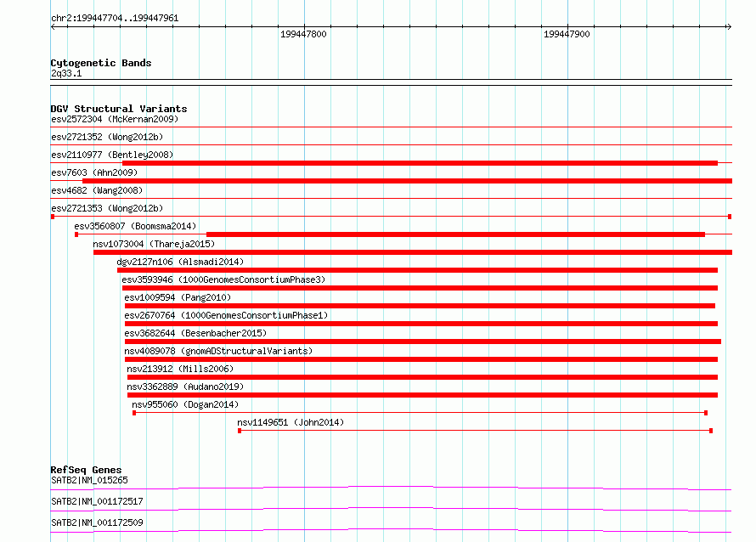Screen dimensions: 756x542
Task: Select nsv1149651 (John2014) label
Action: tap(291, 422)
